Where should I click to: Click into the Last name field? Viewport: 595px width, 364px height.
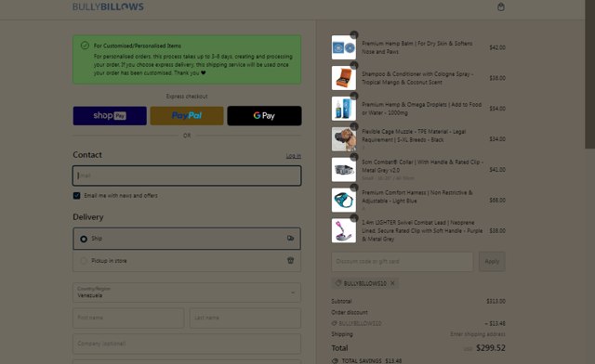(x=245, y=318)
